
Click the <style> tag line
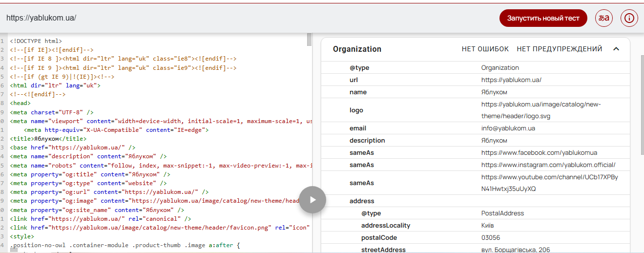pyautogui.click(x=22, y=236)
